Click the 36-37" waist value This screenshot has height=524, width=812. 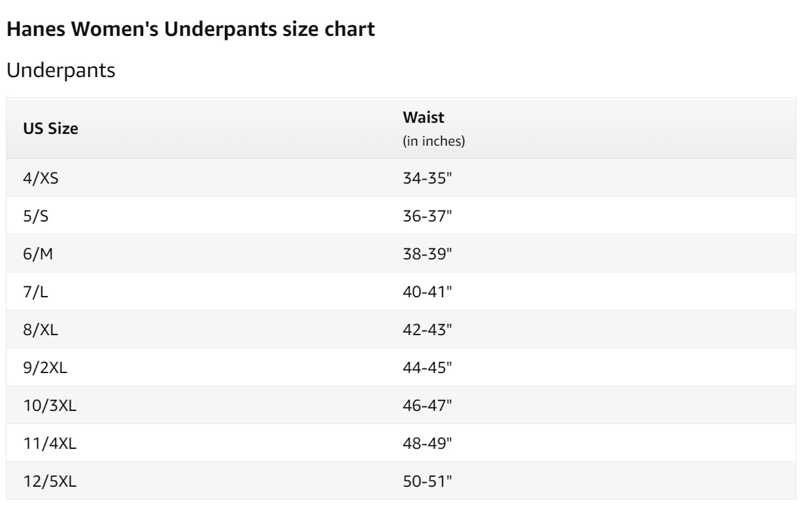(x=428, y=216)
